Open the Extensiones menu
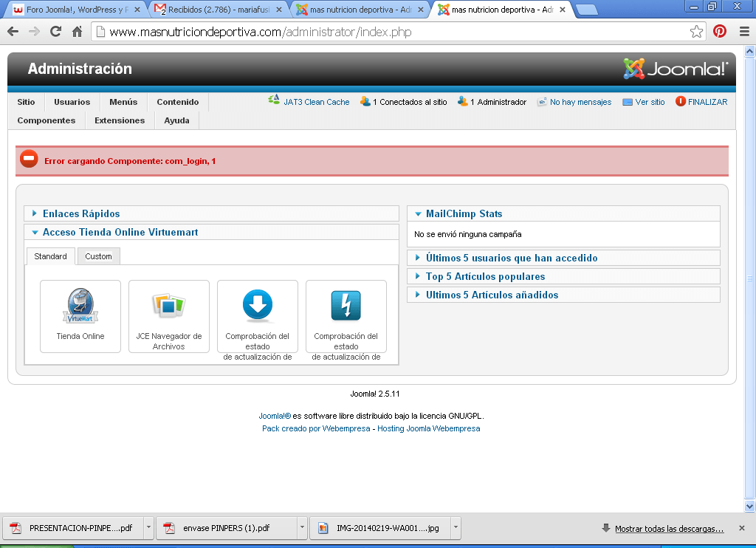This screenshot has height=548, width=756. (120, 120)
